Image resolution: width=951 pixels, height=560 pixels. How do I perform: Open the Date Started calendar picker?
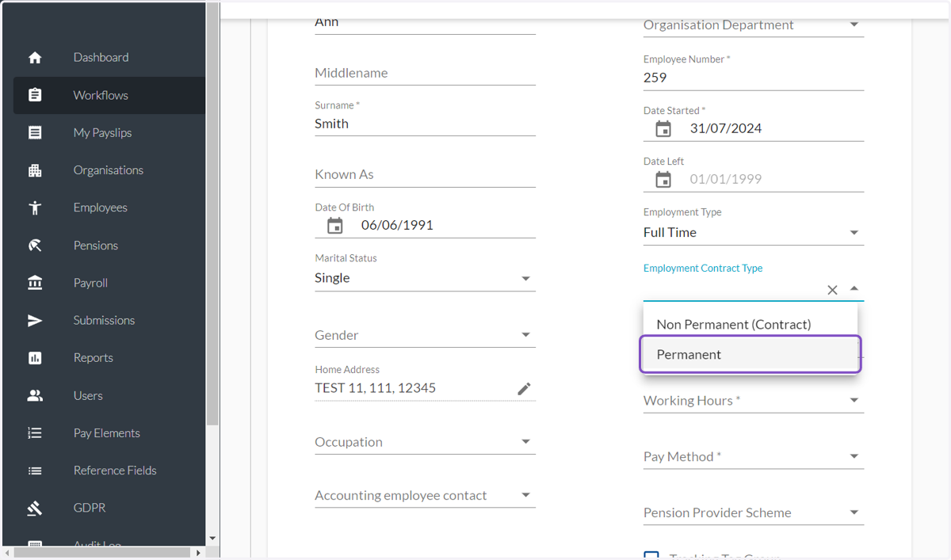pyautogui.click(x=663, y=129)
